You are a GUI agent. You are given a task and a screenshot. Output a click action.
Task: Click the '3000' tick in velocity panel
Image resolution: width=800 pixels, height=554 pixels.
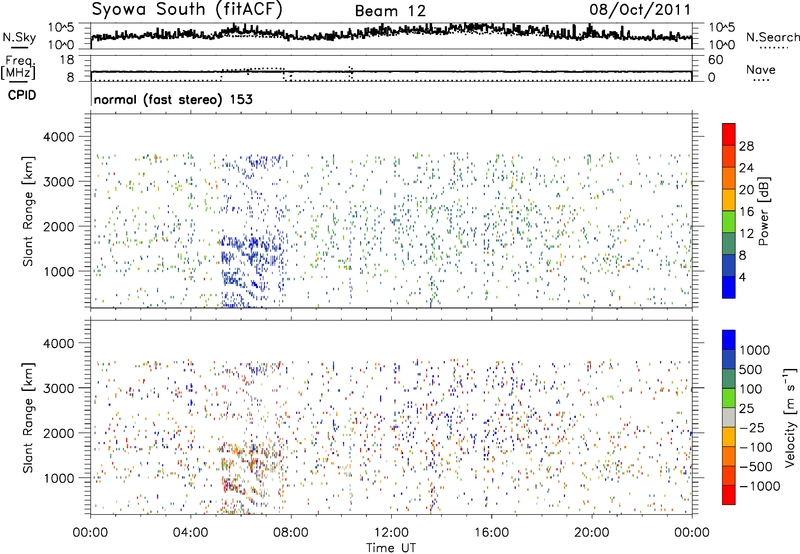point(59,388)
